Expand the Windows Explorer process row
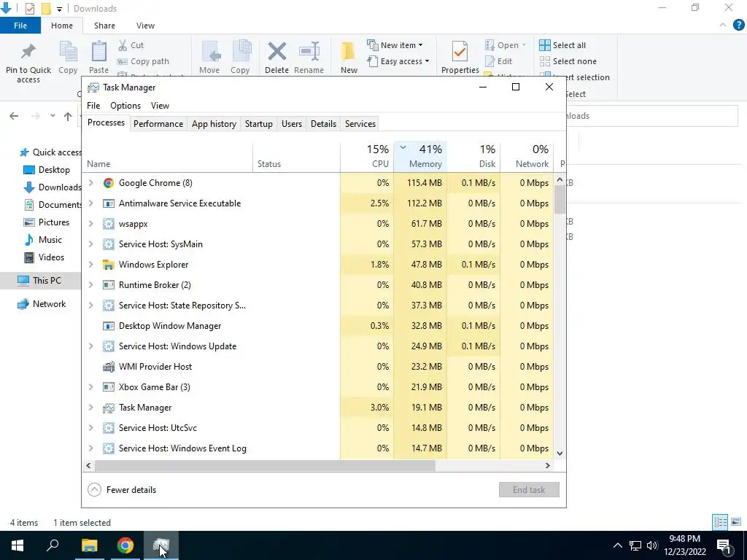Image resolution: width=747 pixels, height=560 pixels. [90, 265]
